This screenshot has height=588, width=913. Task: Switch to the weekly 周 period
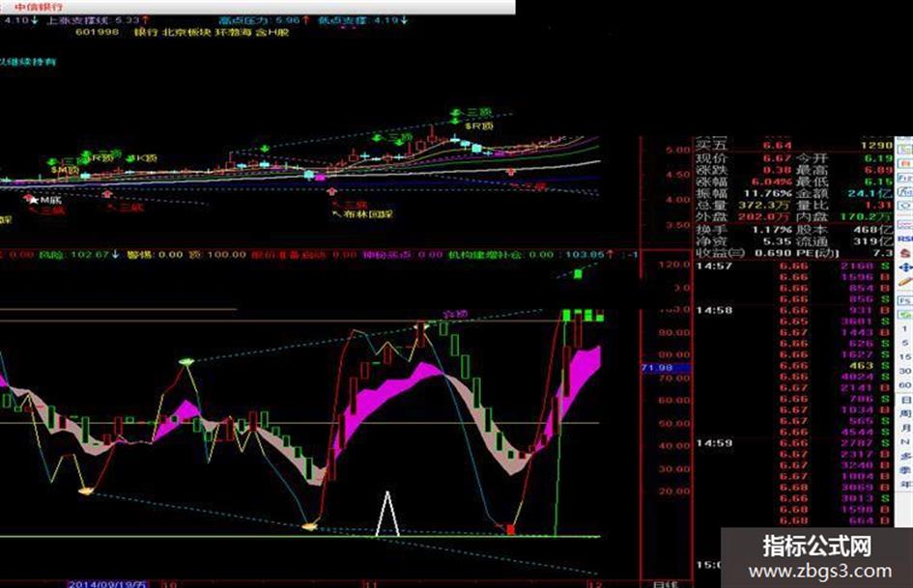905,414
